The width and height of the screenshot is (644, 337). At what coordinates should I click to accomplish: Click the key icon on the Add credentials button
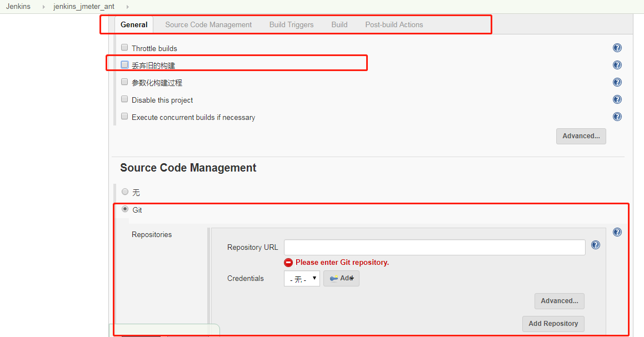(335, 278)
